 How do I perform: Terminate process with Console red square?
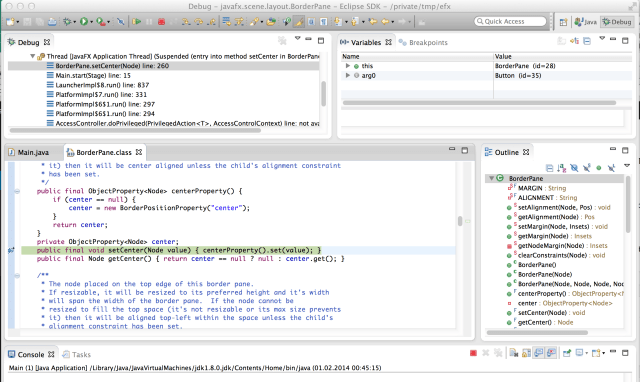tap(473, 353)
